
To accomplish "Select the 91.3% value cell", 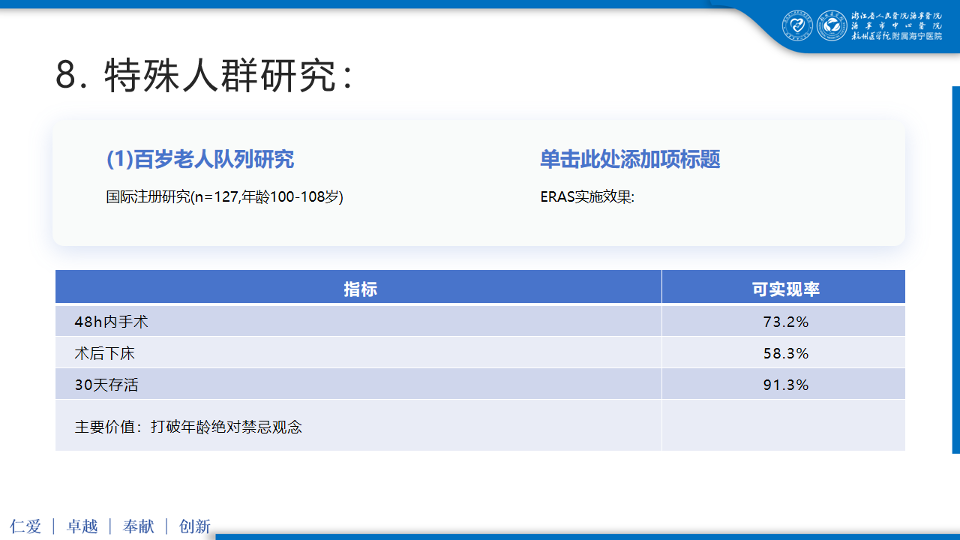I will (x=784, y=385).
